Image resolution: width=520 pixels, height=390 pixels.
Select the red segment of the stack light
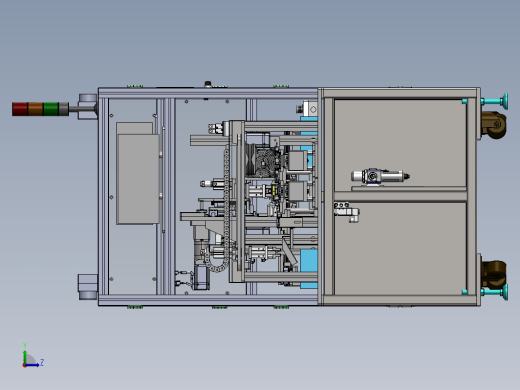pyautogui.click(x=20, y=109)
